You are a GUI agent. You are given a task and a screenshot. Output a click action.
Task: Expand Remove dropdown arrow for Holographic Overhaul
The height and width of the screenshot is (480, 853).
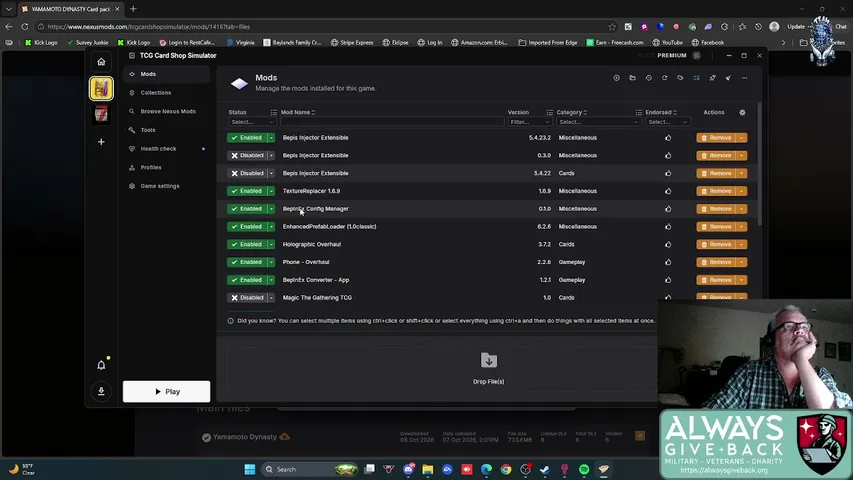point(741,244)
